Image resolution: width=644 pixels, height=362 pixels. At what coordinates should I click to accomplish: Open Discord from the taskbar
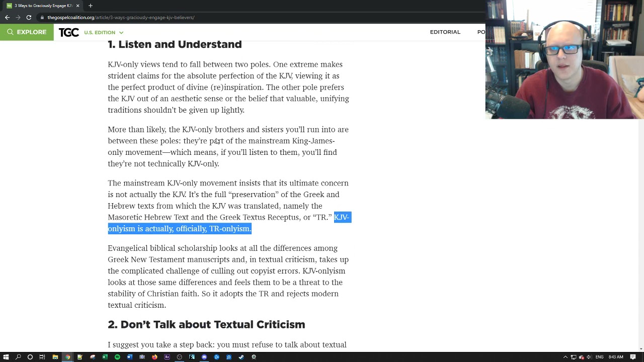point(204,357)
